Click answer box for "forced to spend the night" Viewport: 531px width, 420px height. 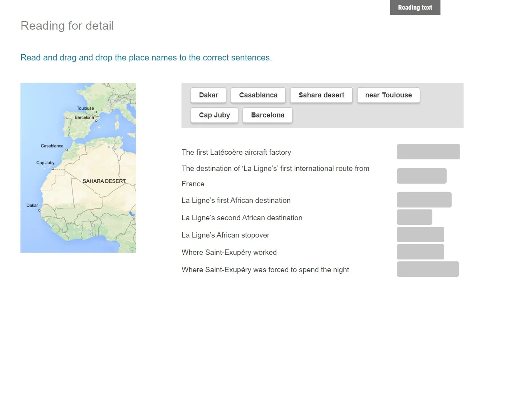coord(427,269)
